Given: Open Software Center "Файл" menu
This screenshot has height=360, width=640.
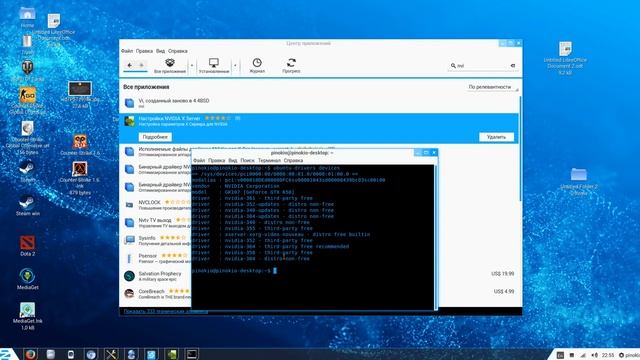Looking at the screenshot, I should coord(127,51).
